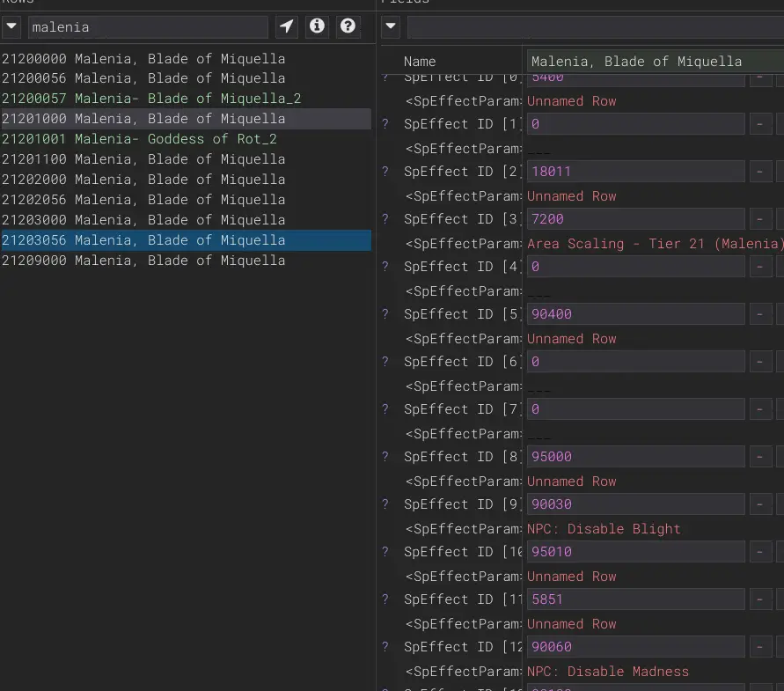Select row 21200056 Malenia, Blade of Miquella
The width and height of the screenshot is (784, 691).
click(x=186, y=78)
